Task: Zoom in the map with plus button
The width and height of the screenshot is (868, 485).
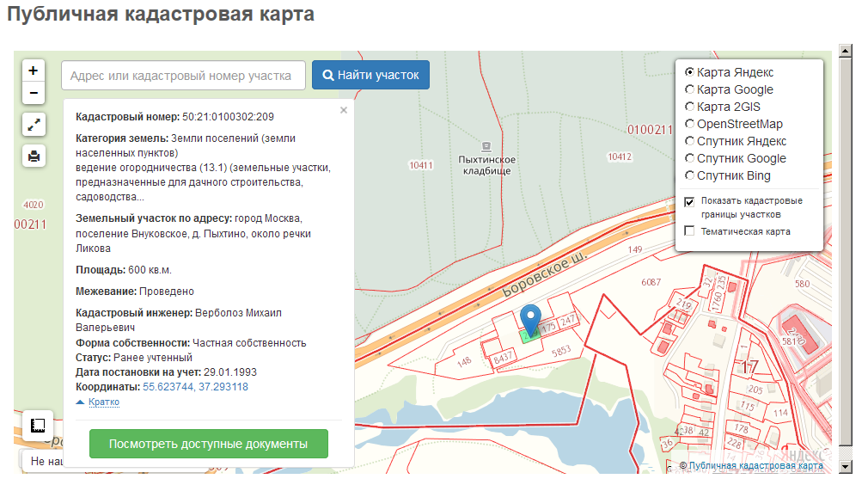Action: [34, 71]
